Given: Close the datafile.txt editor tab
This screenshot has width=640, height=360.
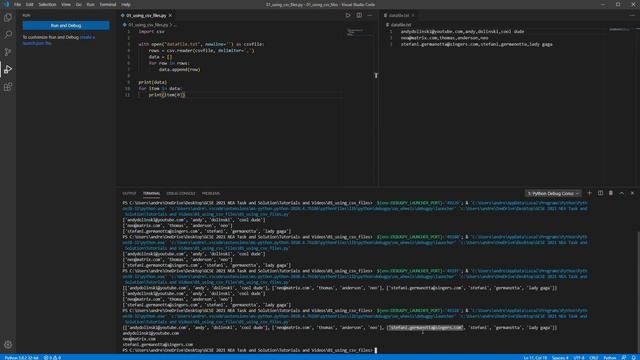Looking at the screenshot, I should (x=413, y=16).
